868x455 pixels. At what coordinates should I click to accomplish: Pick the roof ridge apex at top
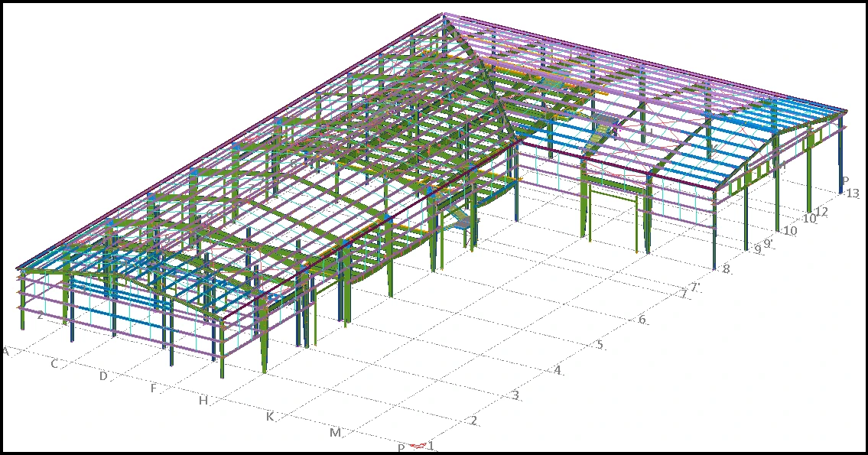pyautogui.click(x=443, y=14)
